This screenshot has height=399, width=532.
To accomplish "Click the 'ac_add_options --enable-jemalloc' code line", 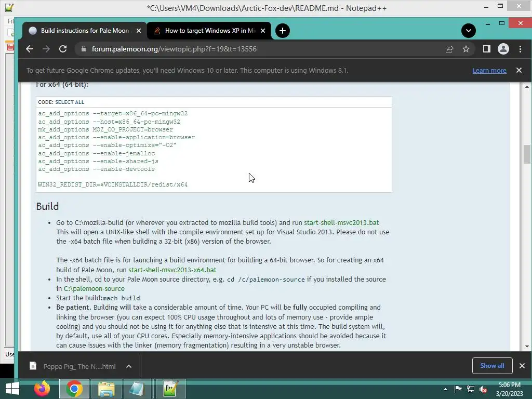I will click(96, 153).
